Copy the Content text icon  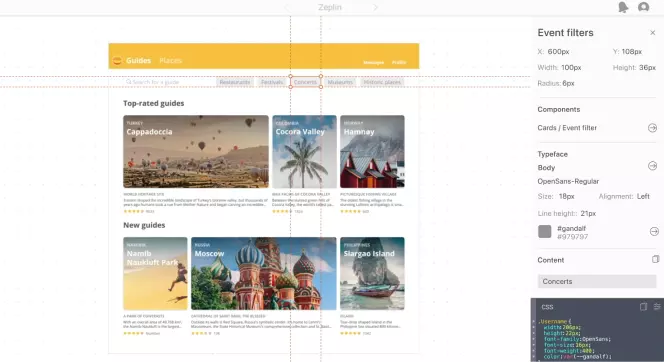pyautogui.click(x=655, y=259)
